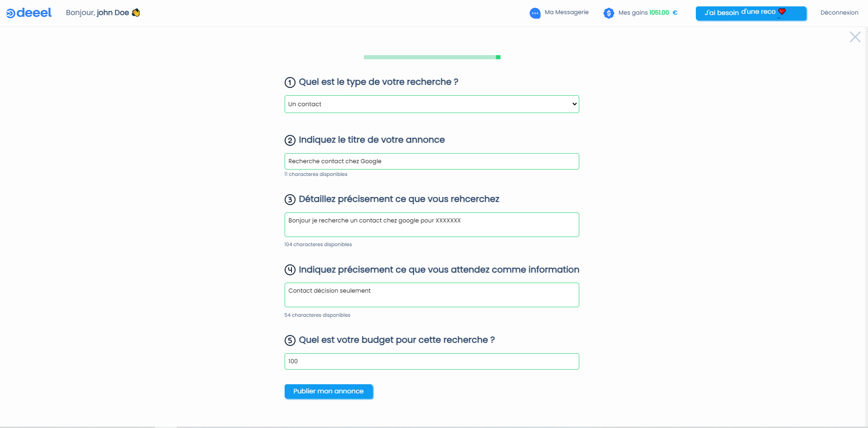Click the detailed search description textarea
This screenshot has height=428, width=868.
pyautogui.click(x=432, y=225)
